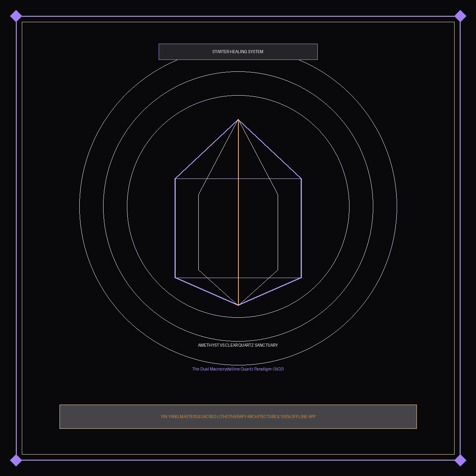Click the AMETHYST VS CLEAR QUARTZ SANCTUARY title
Screen dimensions: 476x476
click(238, 345)
